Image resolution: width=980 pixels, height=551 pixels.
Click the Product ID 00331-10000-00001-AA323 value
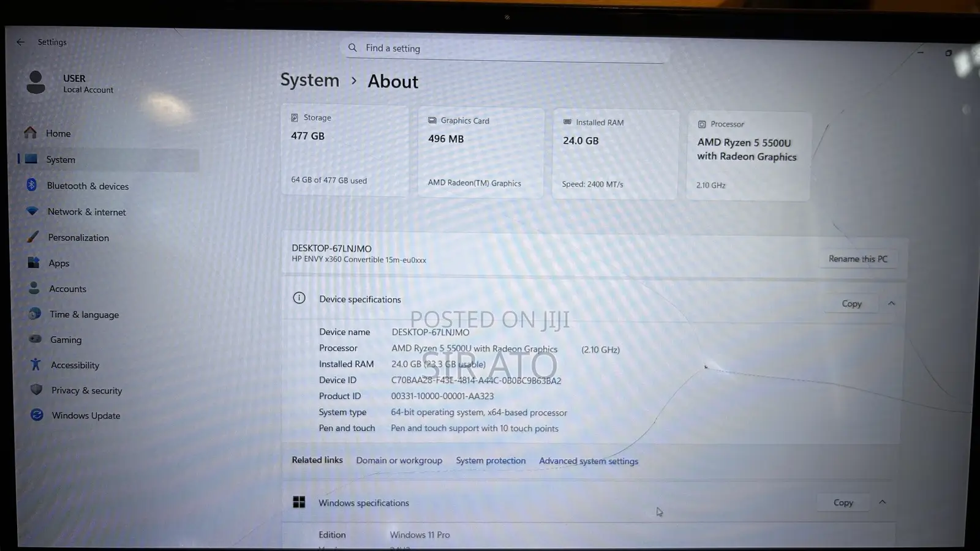point(442,396)
